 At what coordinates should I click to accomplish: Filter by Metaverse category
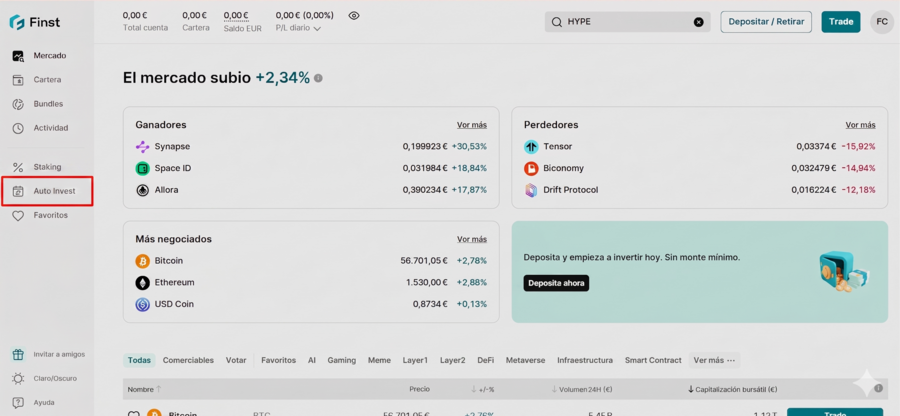(x=525, y=360)
